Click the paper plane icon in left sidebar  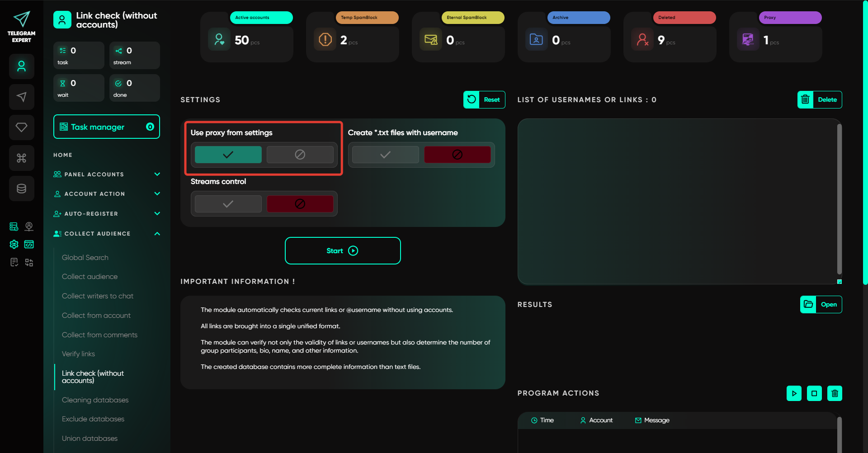(21, 97)
